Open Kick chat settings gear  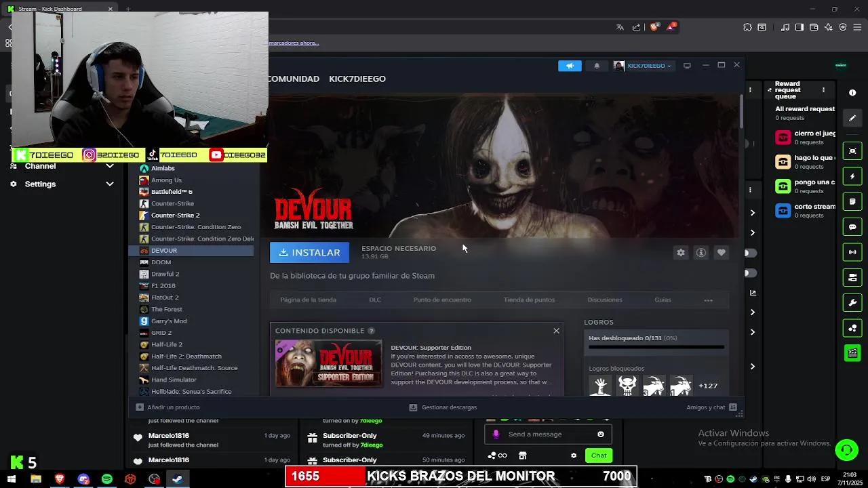point(574,455)
